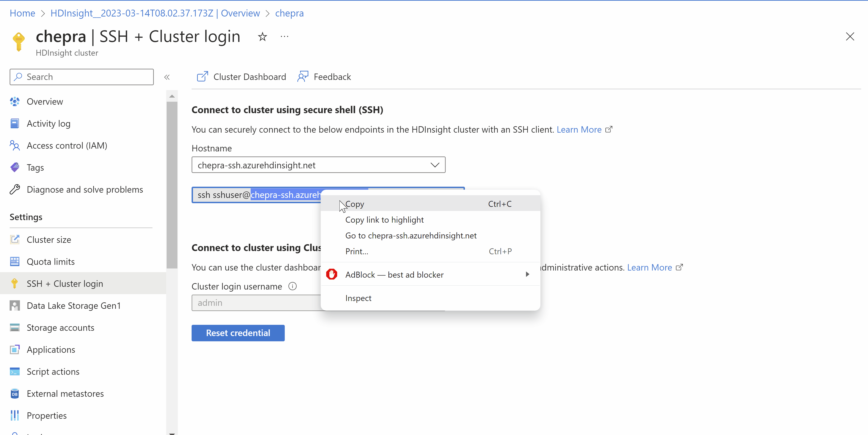Select Print... in the context menu
Viewport: 868px width, 435px height.
(x=430, y=251)
